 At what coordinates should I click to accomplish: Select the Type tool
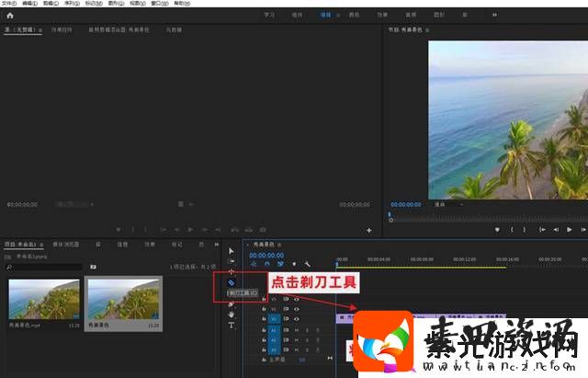(x=232, y=325)
